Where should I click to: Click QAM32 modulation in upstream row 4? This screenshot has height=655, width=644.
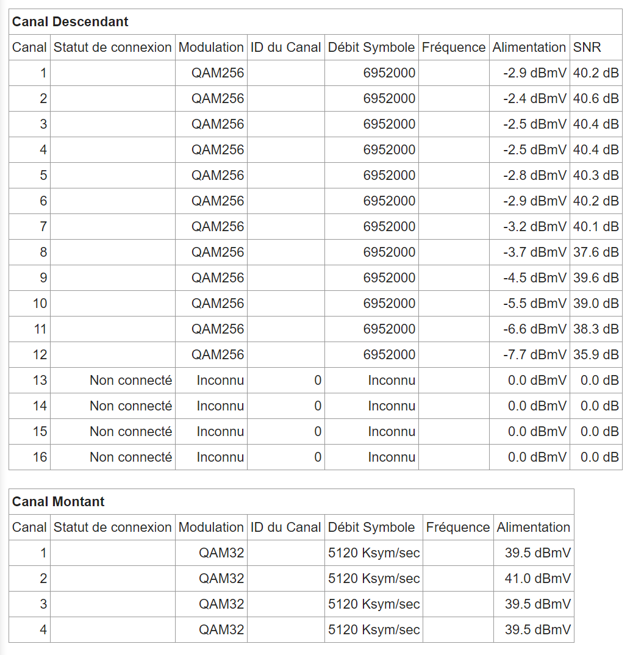coord(221,629)
